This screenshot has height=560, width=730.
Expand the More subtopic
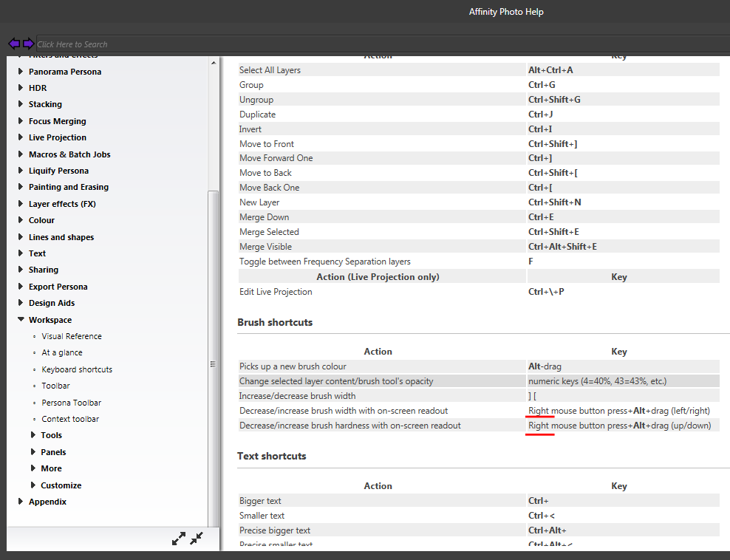33,468
